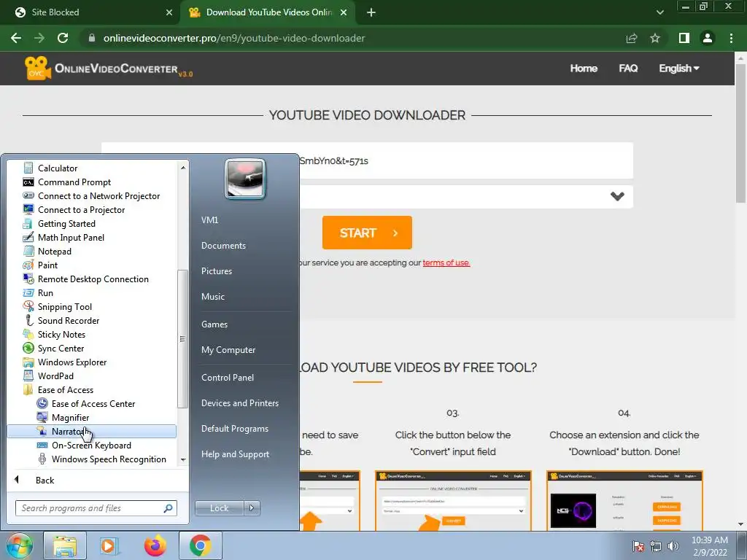Open a new Chrome tab
747x560 pixels.
pyautogui.click(x=371, y=12)
